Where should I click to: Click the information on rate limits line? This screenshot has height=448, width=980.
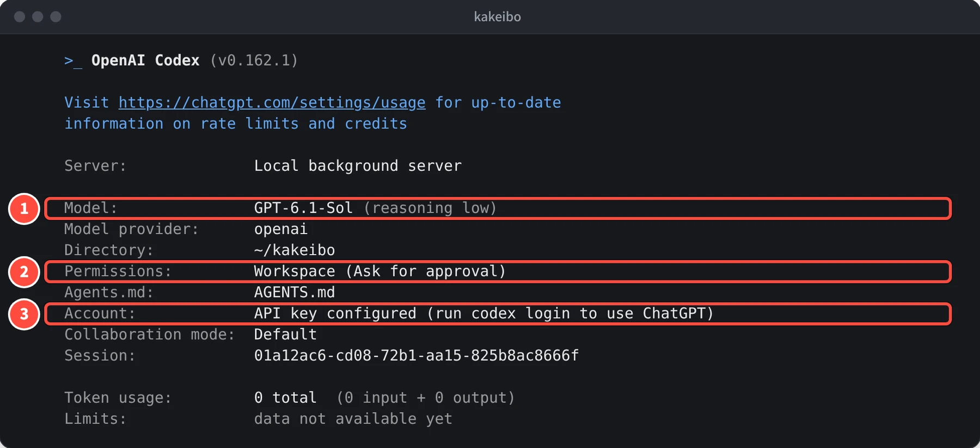[236, 124]
